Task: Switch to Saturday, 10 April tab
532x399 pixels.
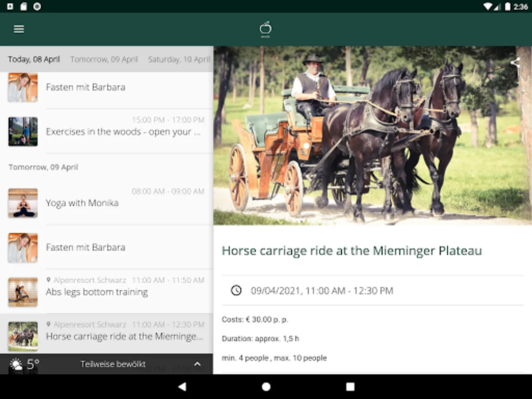Action: pyautogui.click(x=179, y=59)
